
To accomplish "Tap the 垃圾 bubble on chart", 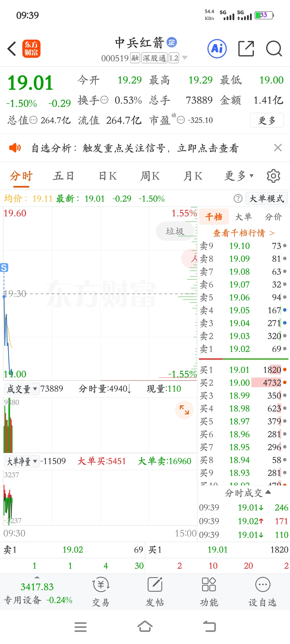I will tap(175, 231).
